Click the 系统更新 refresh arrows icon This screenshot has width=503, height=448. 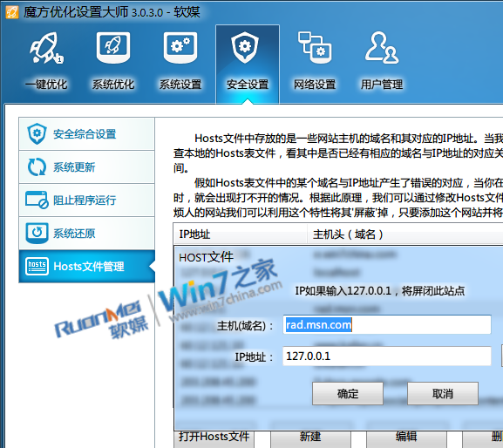click(x=37, y=166)
